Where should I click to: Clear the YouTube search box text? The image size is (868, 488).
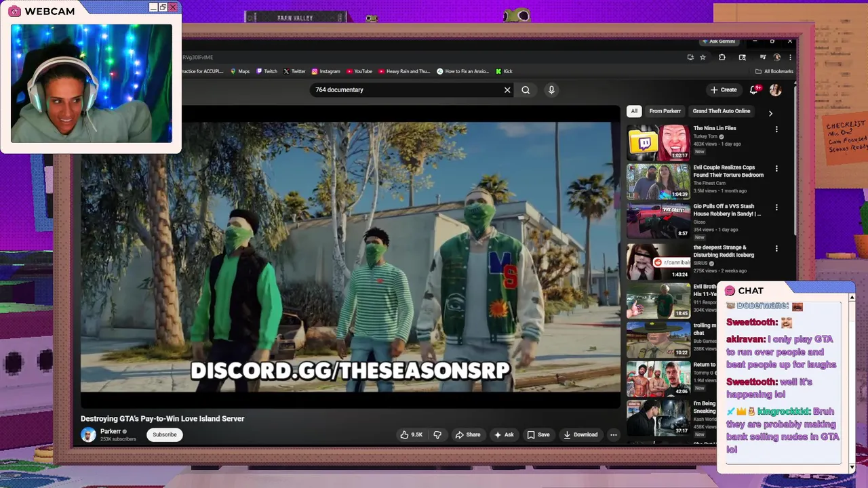pyautogui.click(x=507, y=89)
